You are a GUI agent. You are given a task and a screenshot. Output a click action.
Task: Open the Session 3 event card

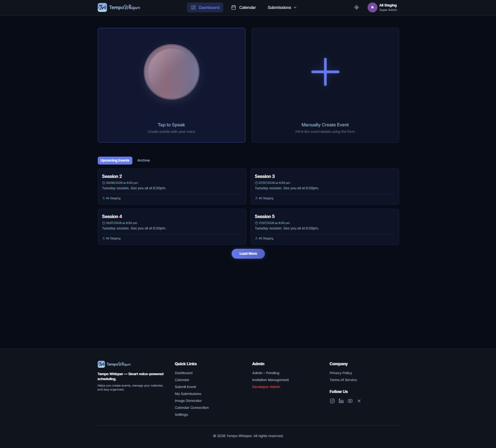325,186
